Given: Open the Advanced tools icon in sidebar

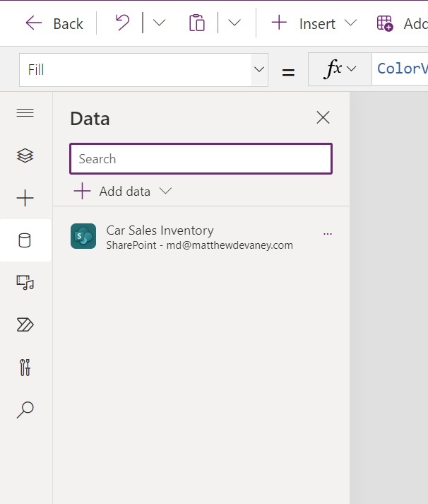Looking at the screenshot, I should 25,368.
